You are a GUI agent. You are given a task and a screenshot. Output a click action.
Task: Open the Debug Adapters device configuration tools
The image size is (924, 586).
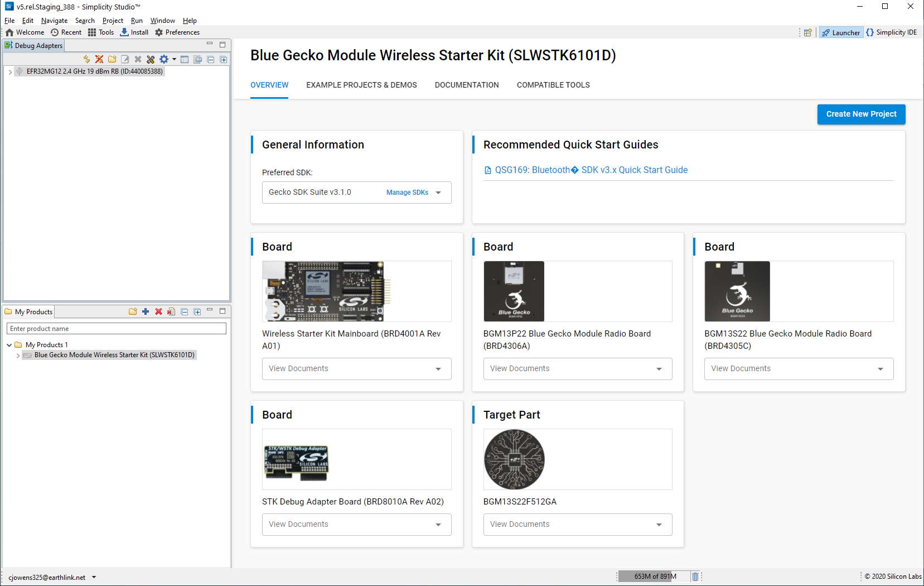coord(151,59)
